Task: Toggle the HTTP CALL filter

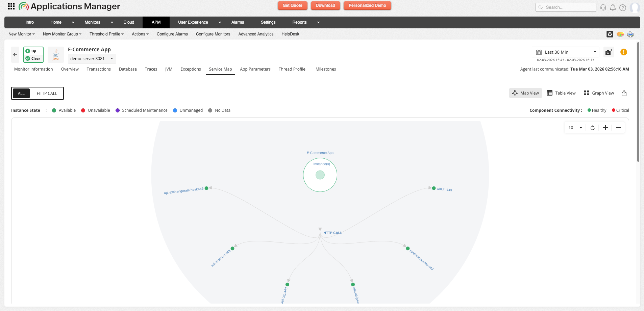Action: pos(47,94)
